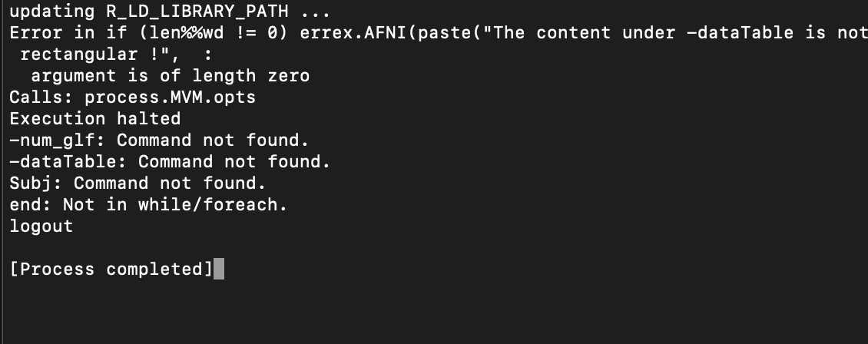Click the word "updating" on first line
Image resolution: width=868 pixels, height=344 pixels.
coord(52,11)
